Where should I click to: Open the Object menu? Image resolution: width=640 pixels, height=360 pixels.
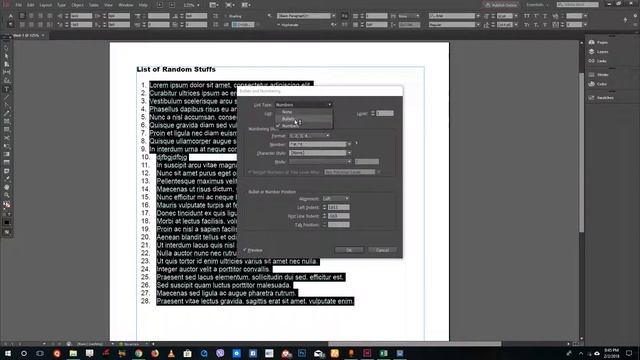pos(77,5)
